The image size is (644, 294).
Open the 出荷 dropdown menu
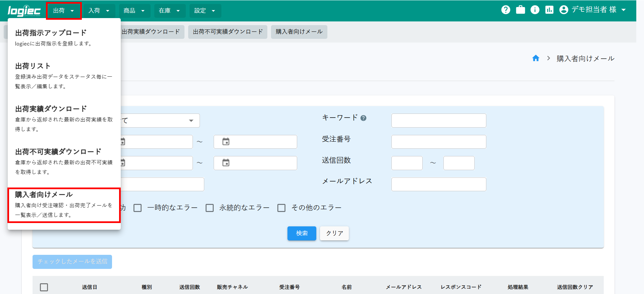(x=64, y=11)
